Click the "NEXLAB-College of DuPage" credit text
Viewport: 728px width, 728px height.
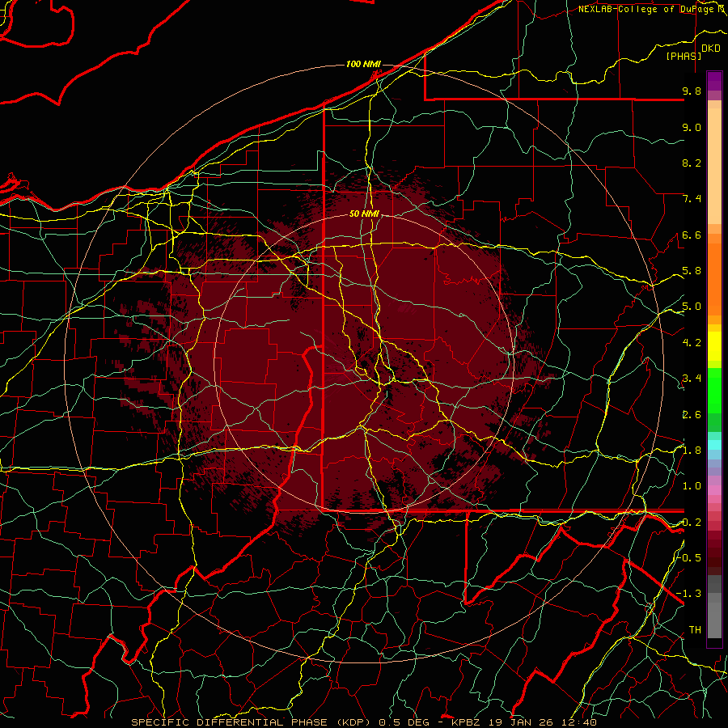645,9
